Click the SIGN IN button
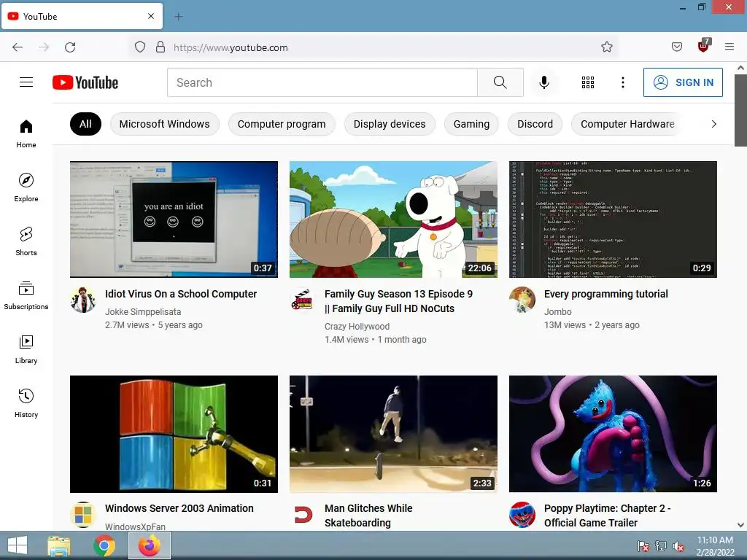 pos(683,82)
